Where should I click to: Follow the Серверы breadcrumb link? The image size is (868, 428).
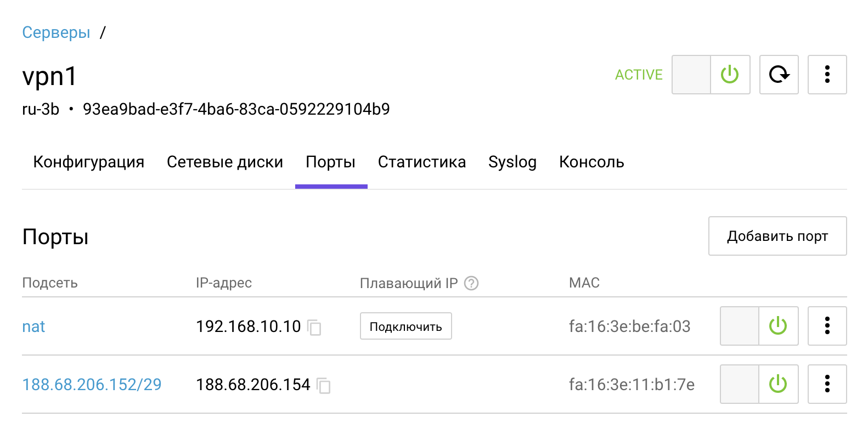click(x=56, y=32)
